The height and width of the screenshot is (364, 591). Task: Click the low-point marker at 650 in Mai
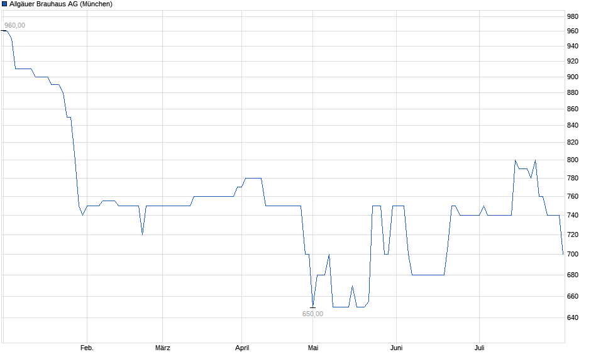[x=313, y=307]
